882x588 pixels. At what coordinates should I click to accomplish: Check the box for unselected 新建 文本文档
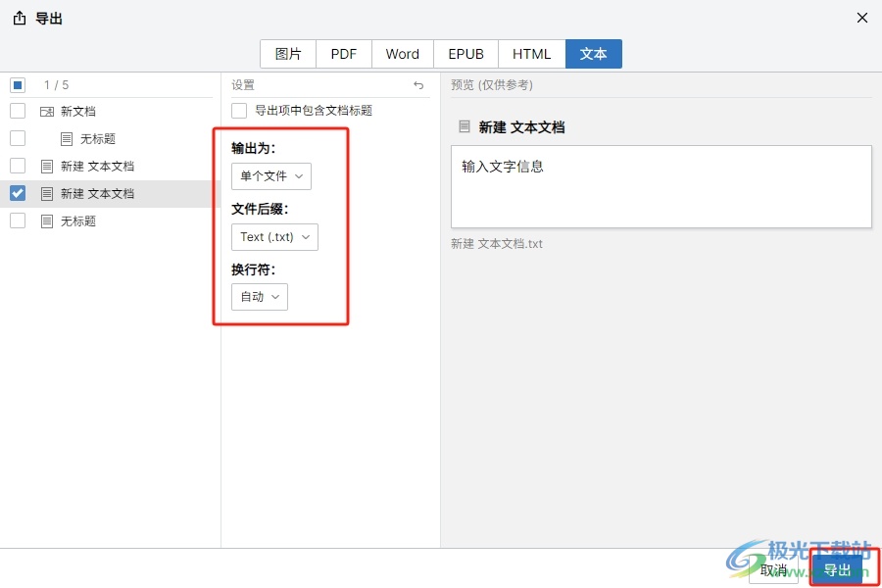click(x=18, y=166)
